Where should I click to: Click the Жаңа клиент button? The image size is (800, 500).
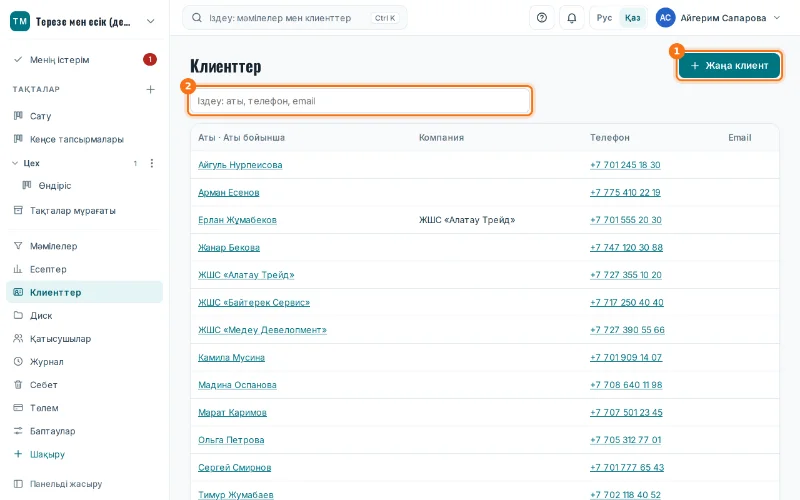coord(730,65)
